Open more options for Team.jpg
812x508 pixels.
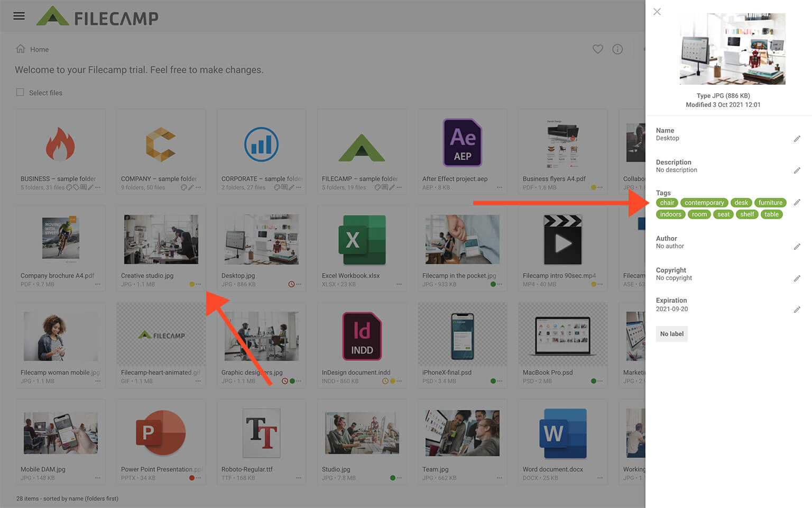tap(500, 478)
